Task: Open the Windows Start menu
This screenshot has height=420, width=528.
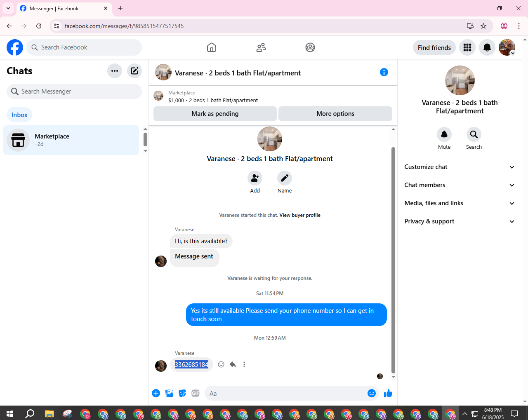Action: [x=10, y=413]
